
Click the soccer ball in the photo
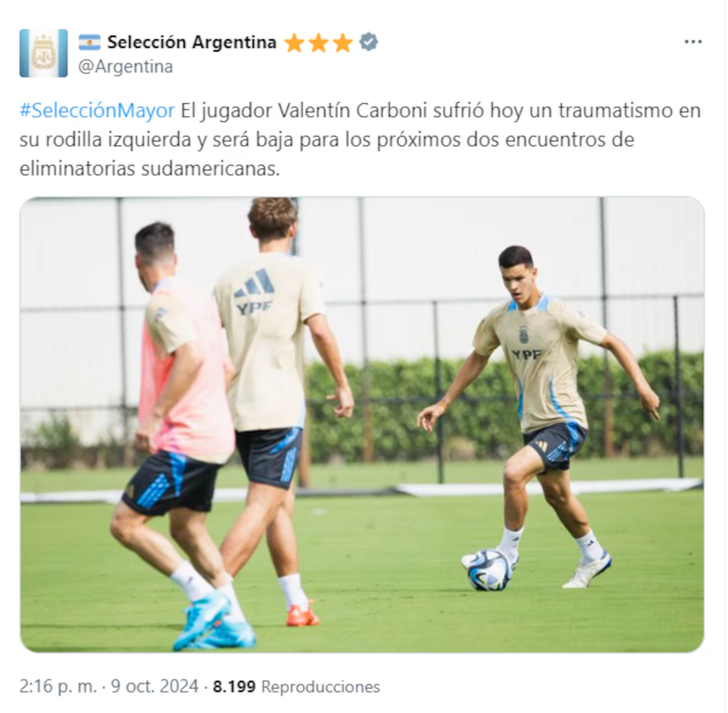click(x=489, y=569)
